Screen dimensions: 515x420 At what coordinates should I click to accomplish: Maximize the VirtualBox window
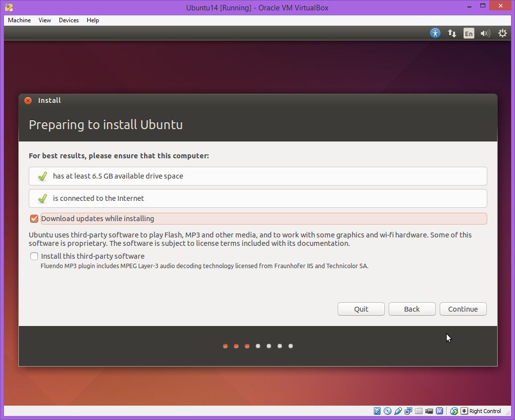(483, 5)
